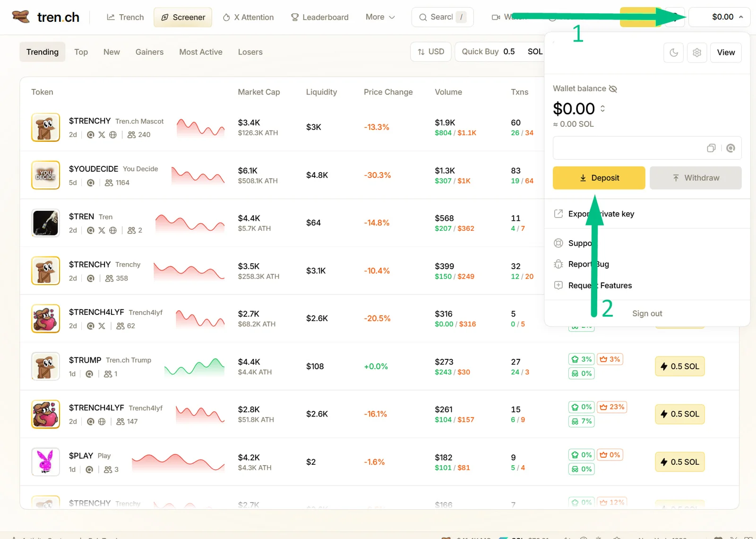Open the Trench page
Viewport: 756px width, 539px height.
(125, 17)
